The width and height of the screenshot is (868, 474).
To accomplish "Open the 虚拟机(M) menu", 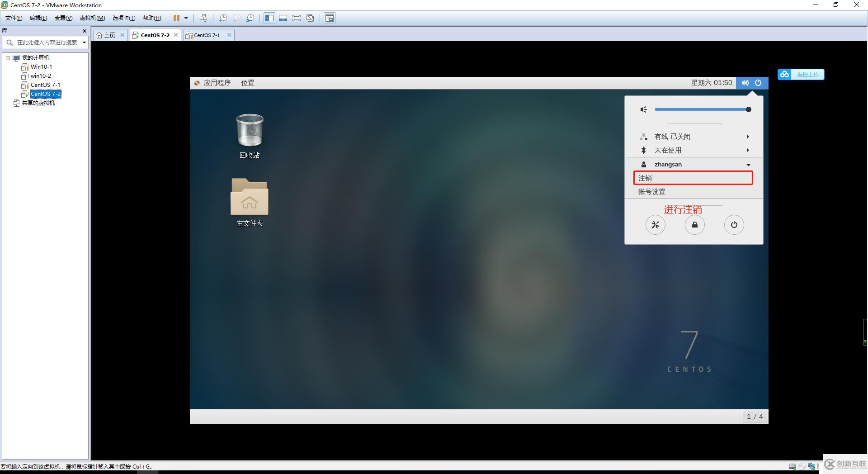I will pos(92,18).
